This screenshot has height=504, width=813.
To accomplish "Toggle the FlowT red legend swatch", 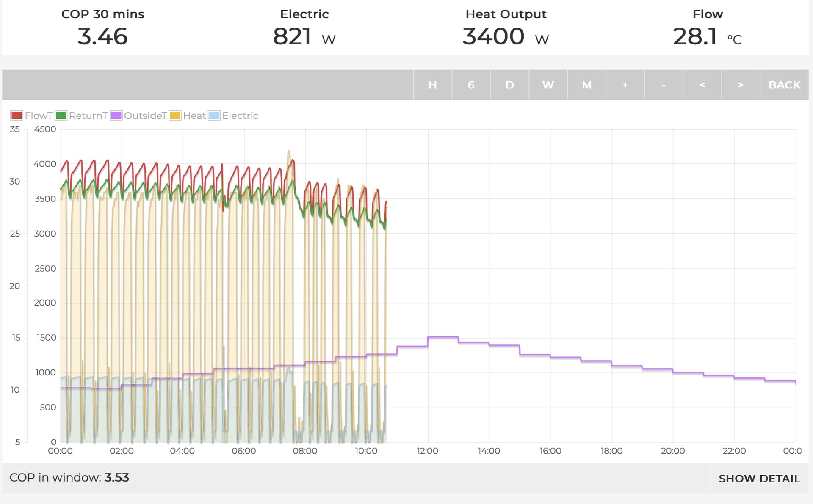I will point(17,116).
